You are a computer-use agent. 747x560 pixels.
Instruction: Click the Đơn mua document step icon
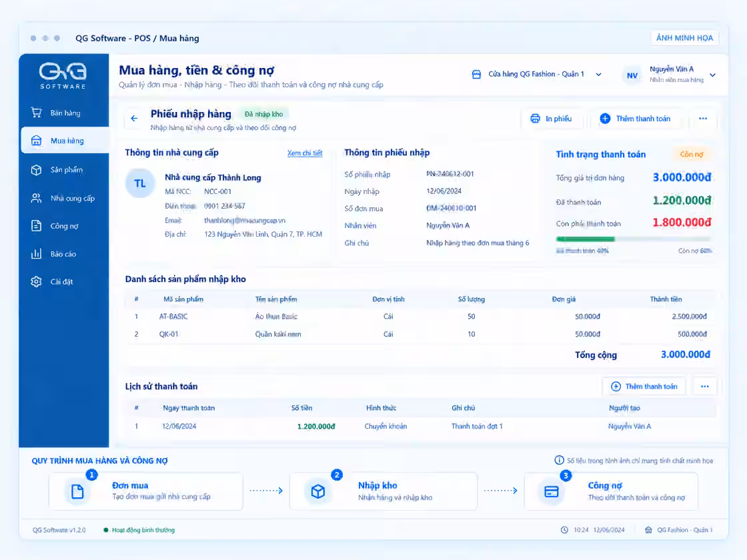(x=77, y=491)
